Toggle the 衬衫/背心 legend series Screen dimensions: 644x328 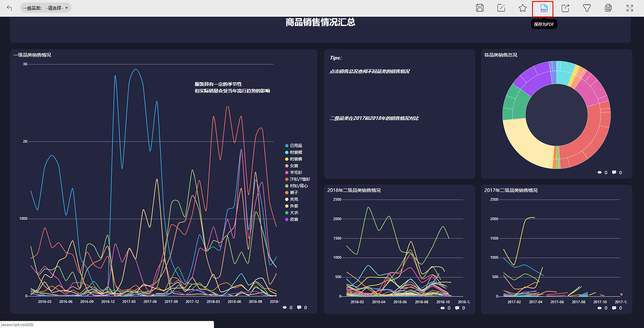click(x=296, y=186)
